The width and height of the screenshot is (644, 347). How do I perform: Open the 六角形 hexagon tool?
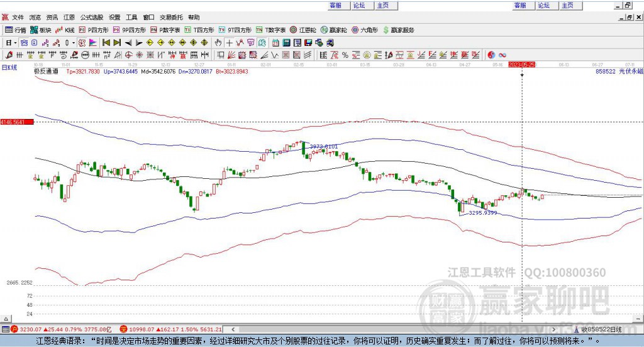pos(365,30)
